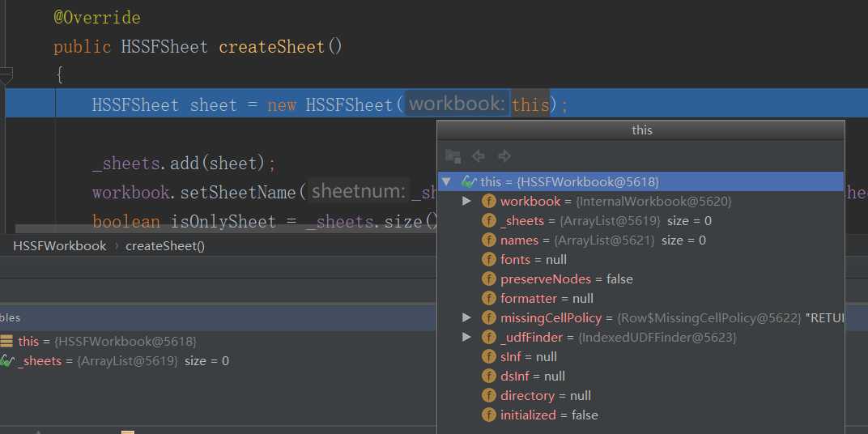868x434 pixels.
Task: Click the field icon next to initialized
Action: click(x=489, y=415)
